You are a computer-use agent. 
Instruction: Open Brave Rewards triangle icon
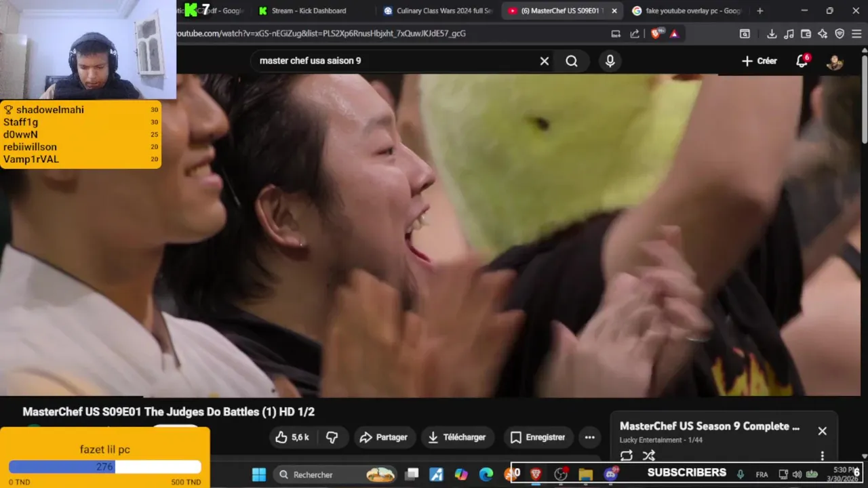[674, 34]
